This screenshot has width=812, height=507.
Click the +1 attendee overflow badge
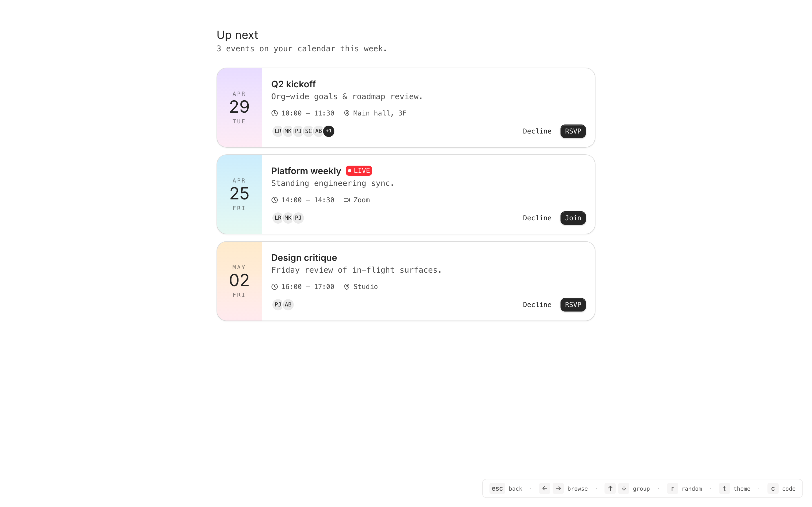[x=329, y=131]
